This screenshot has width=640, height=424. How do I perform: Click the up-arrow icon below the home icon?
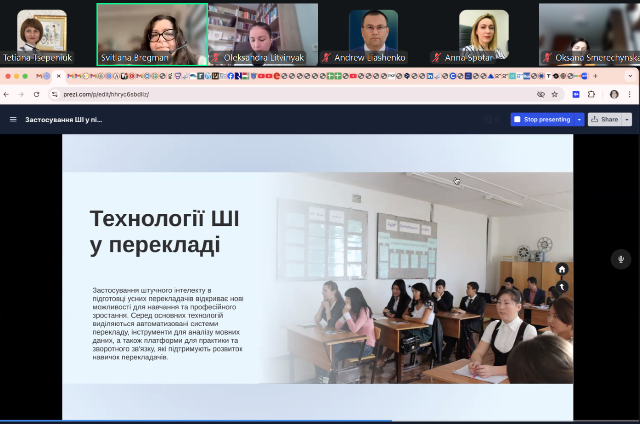click(562, 287)
